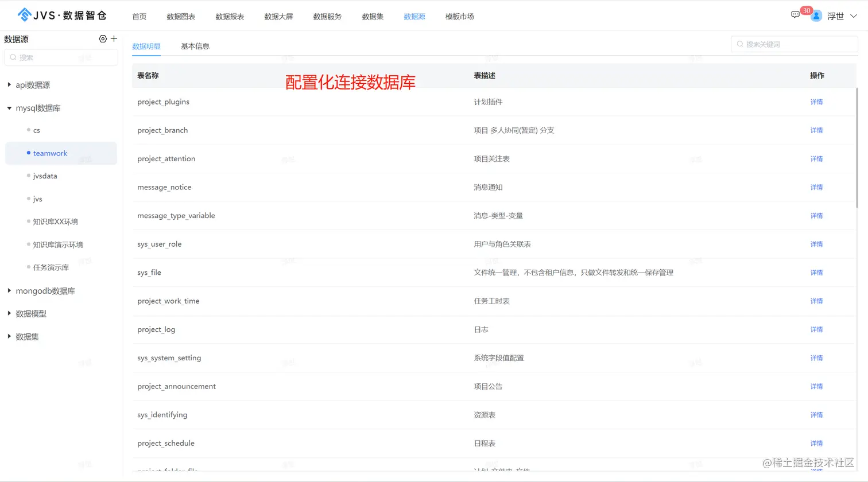Click the search magnifier in the sidebar
This screenshot has height=482, width=868.
coord(12,57)
